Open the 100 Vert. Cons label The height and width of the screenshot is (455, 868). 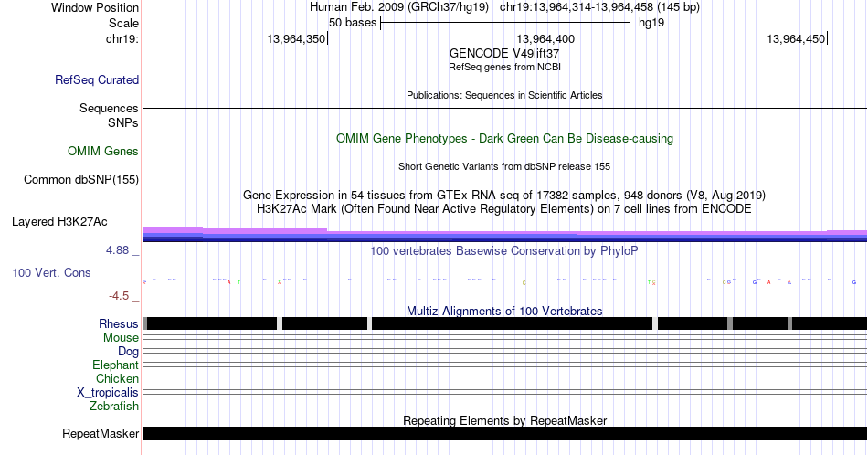tap(51, 272)
